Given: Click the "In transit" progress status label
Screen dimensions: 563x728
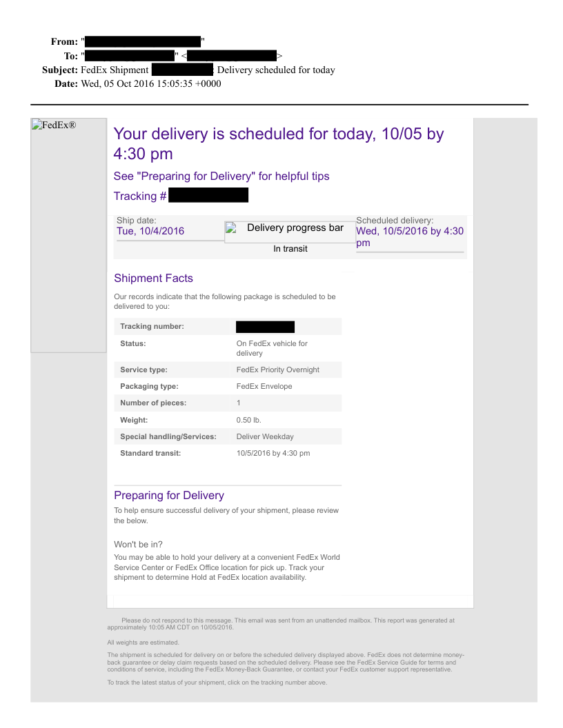Looking at the screenshot, I should [290, 249].
